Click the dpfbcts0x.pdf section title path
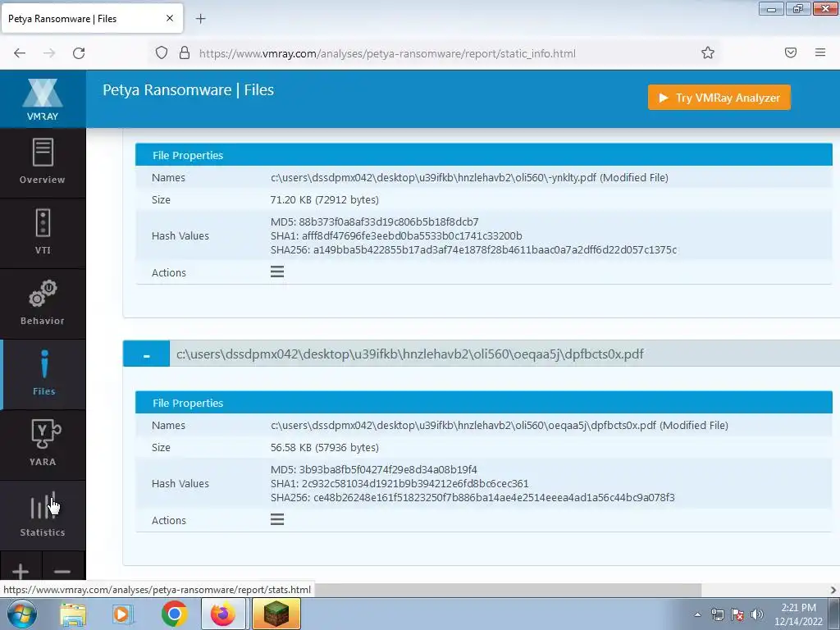Screen dimensions: 840x630 (410, 354)
